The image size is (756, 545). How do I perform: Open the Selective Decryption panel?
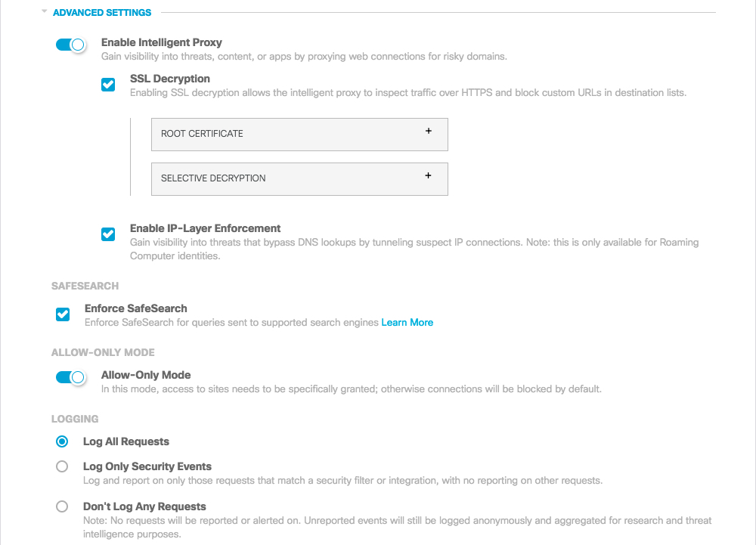coord(299,179)
